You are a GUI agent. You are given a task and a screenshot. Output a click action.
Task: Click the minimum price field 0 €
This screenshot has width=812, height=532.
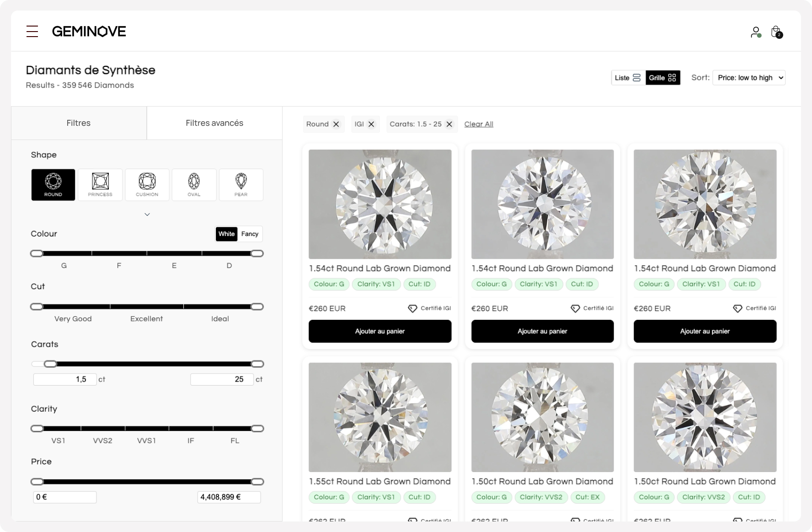point(65,497)
